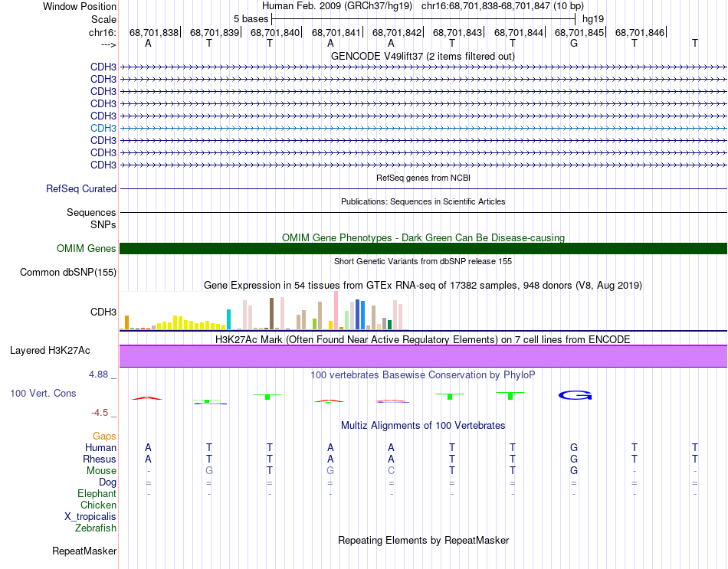Click the -4.5 lower scale value
Screen dimensions: 728x569
pyautogui.click(x=100, y=413)
